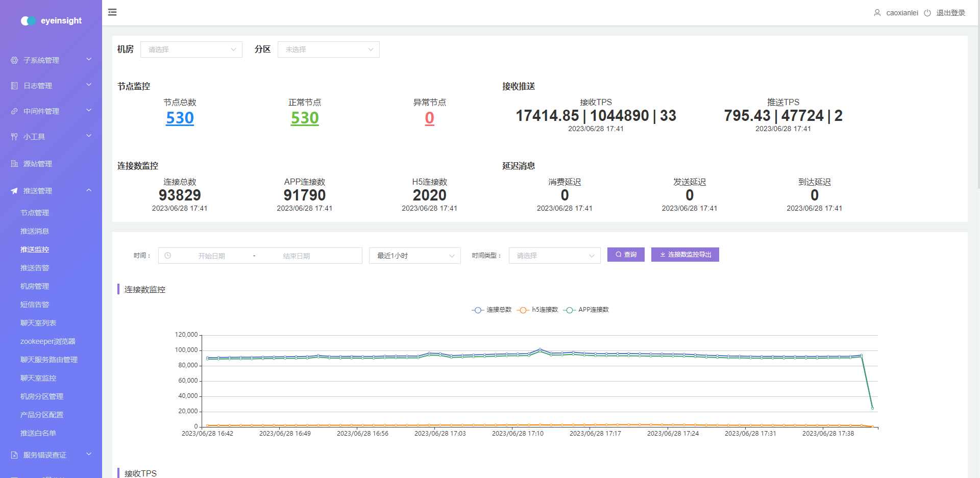Viewport: 980px width, 478px height.
Task: Toggle the h5连接数 legend series
Action: pos(537,310)
